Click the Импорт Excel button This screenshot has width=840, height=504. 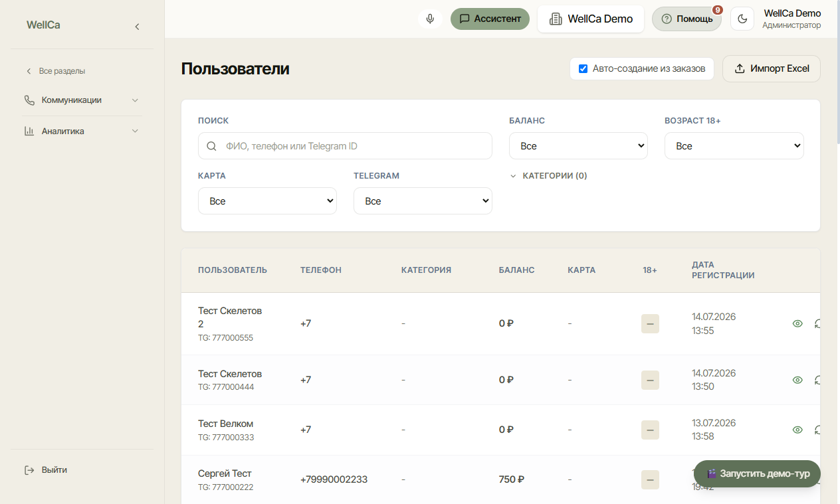pyautogui.click(x=772, y=68)
